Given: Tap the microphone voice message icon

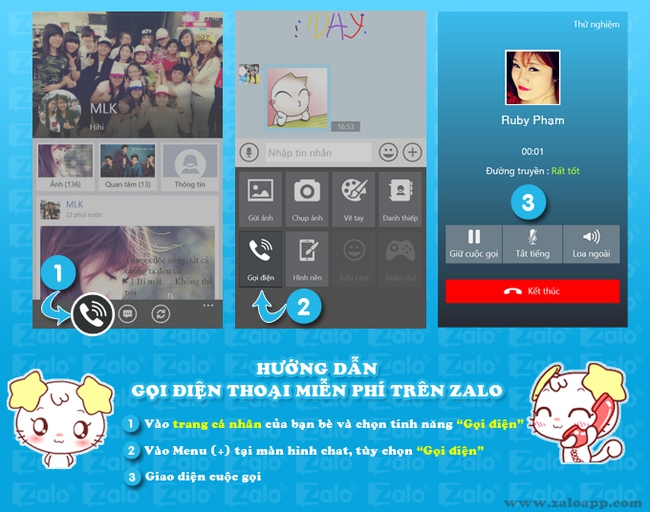Looking at the screenshot, I should click(250, 152).
